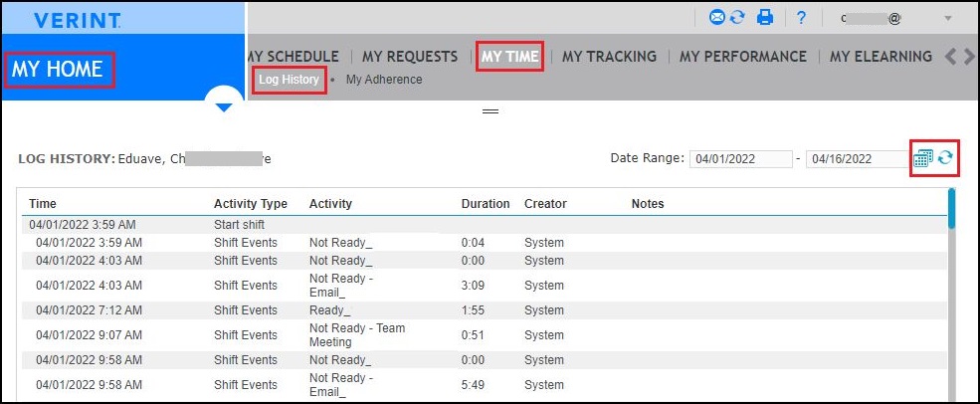Screen dimensions: 980x404
Task: Open the mail envelope icon
Action: pyautogui.click(x=717, y=18)
